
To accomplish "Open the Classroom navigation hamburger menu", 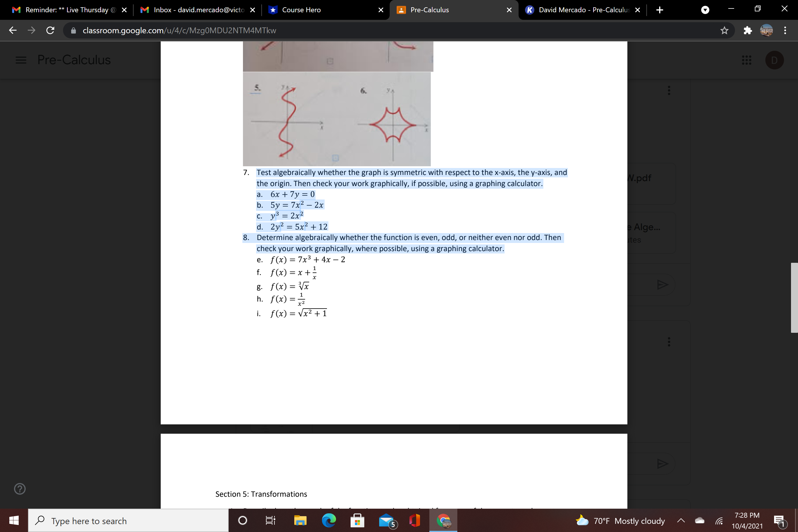I will 20,60.
